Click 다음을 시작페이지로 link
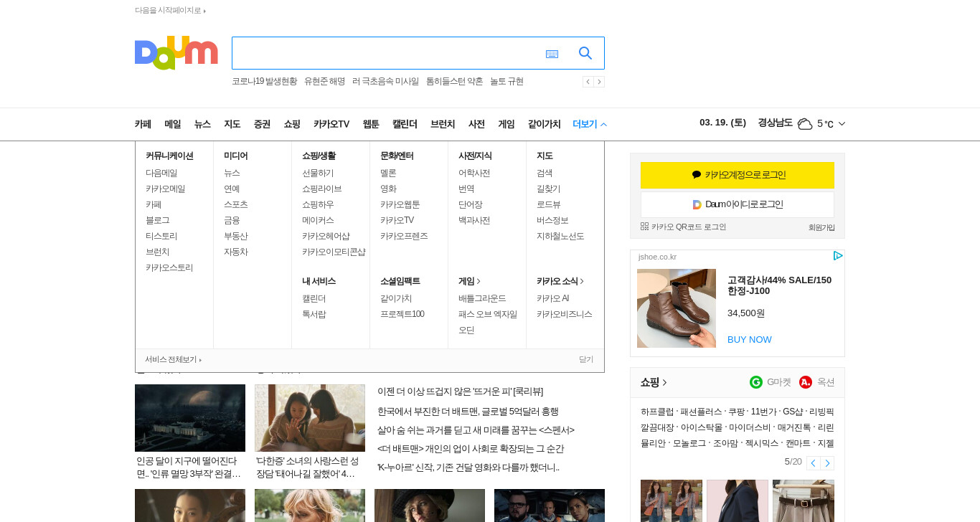The image size is (980, 522). tap(170, 10)
